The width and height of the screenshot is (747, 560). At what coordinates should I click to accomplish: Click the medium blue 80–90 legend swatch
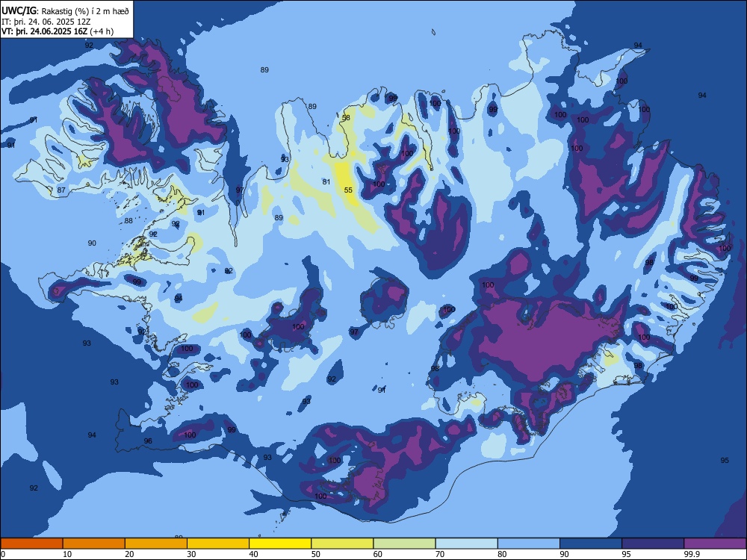pos(529,544)
